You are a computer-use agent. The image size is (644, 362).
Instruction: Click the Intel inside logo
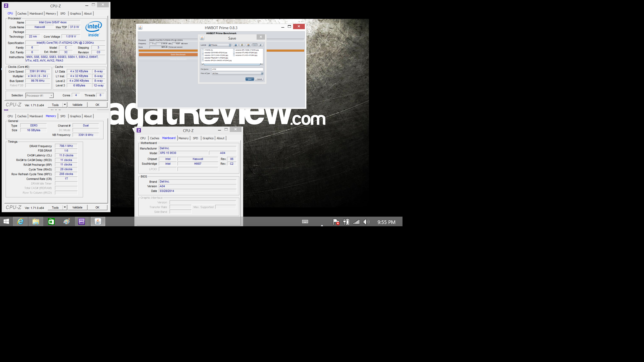coord(94,29)
